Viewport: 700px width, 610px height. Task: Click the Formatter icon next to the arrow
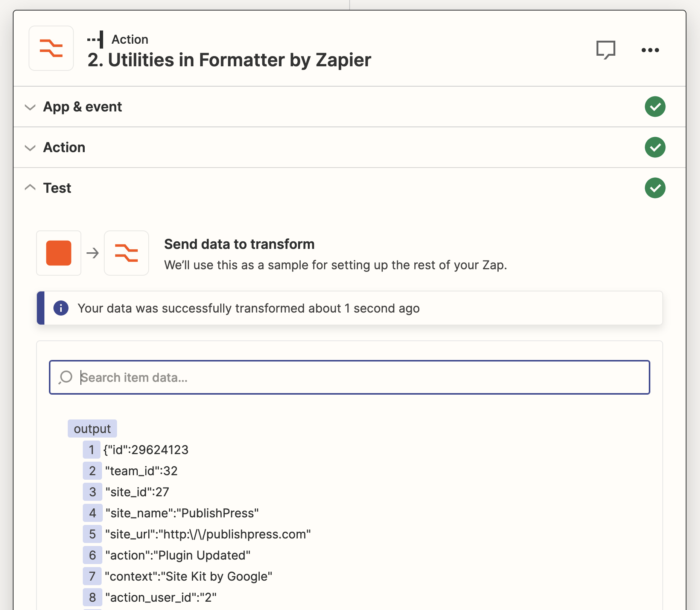pos(126,253)
